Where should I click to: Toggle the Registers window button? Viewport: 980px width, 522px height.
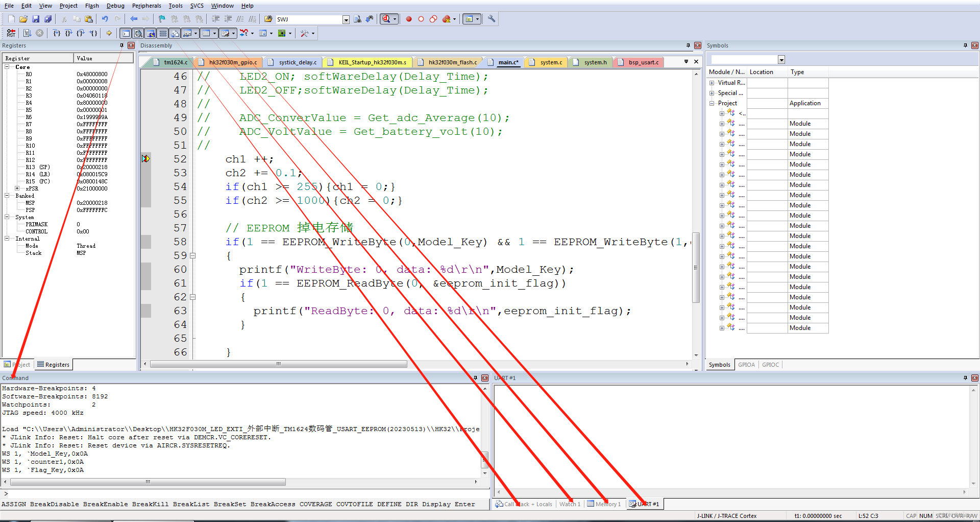click(x=163, y=33)
